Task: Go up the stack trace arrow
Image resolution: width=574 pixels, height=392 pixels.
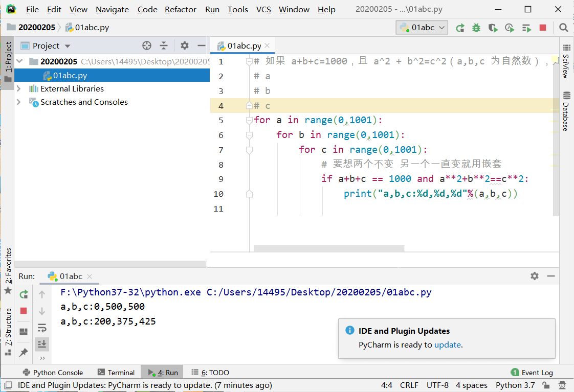Action: [x=42, y=294]
